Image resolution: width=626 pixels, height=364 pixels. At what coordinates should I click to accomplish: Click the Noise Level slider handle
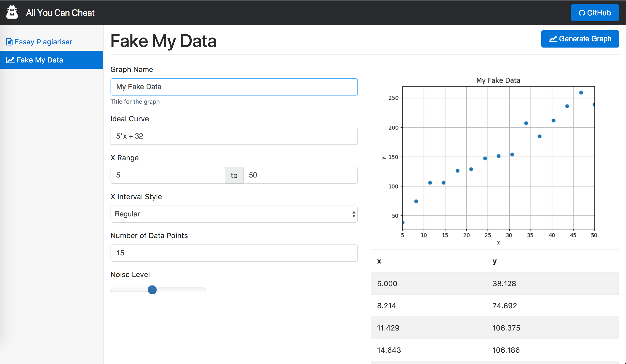152,290
